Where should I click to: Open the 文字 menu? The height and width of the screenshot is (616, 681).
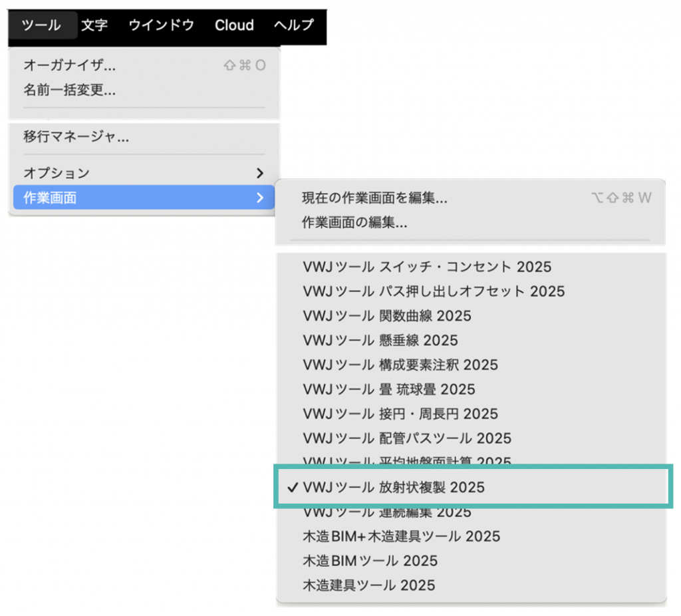tap(94, 25)
